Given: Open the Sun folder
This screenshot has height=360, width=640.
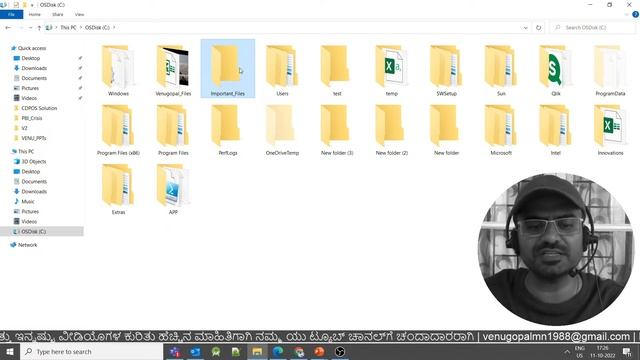Looking at the screenshot, I should coord(501,69).
